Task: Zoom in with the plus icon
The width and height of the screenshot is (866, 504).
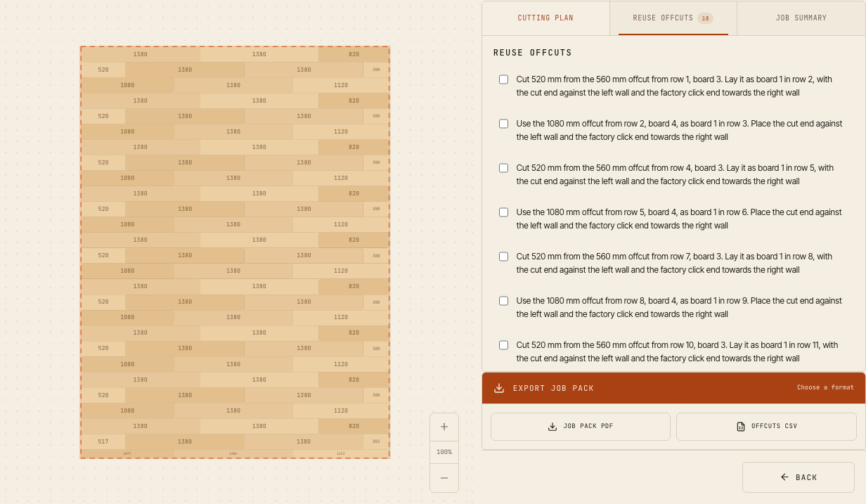Action: tap(444, 427)
